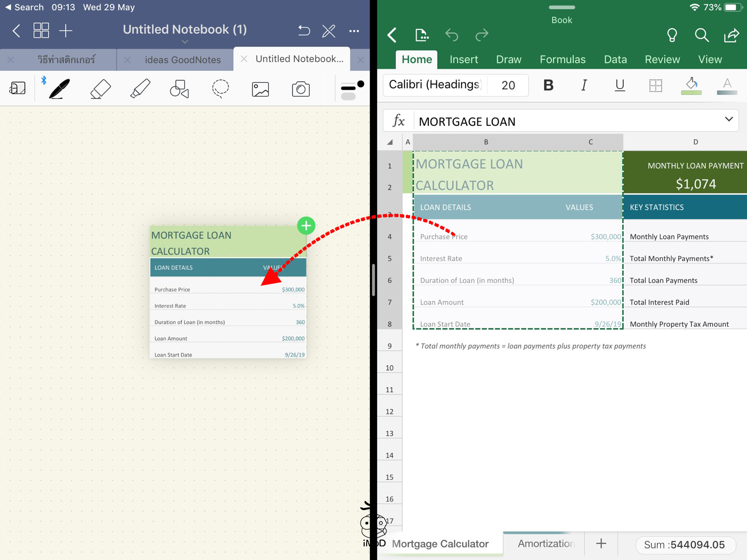Open Excel share menu
The image size is (747, 560).
click(x=731, y=35)
